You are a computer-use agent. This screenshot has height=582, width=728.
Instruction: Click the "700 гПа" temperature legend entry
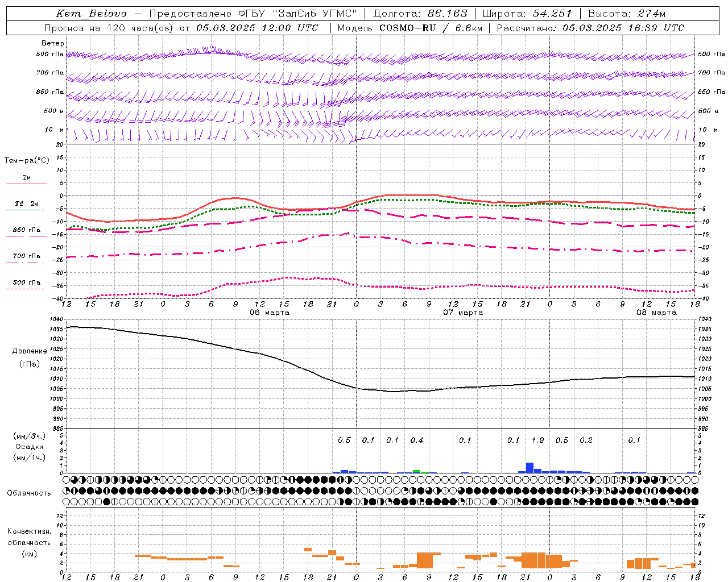pos(26,256)
